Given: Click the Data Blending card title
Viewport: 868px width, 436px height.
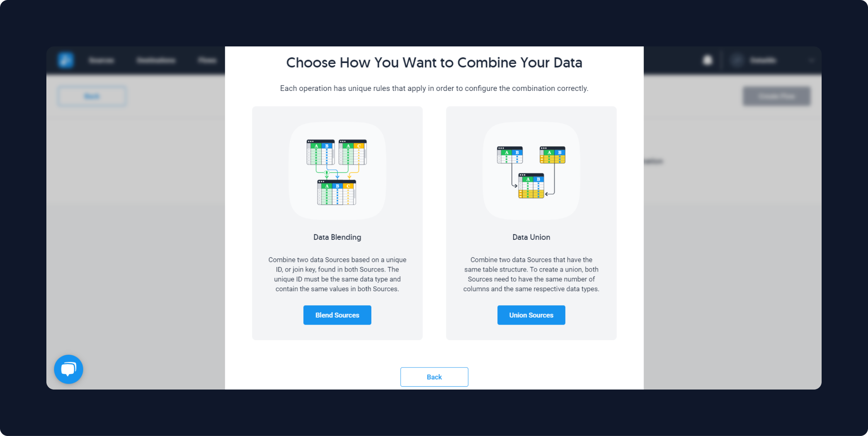Looking at the screenshot, I should [337, 237].
